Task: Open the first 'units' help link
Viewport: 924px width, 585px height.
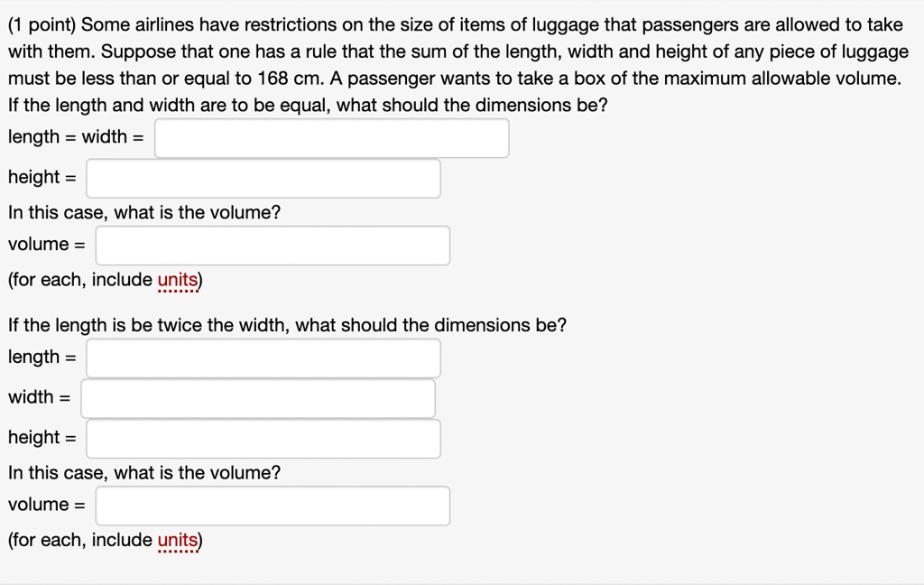Action: pyautogui.click(x=178, y=280)
